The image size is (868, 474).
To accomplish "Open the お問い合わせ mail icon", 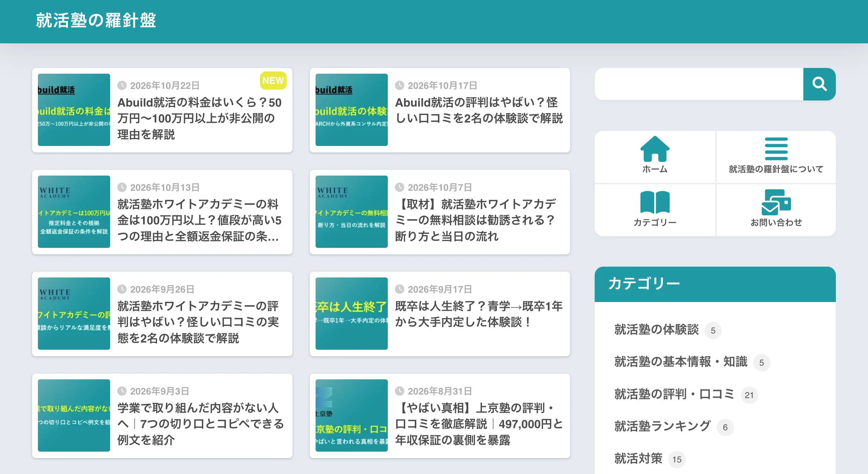I will [x=776, y=202].
